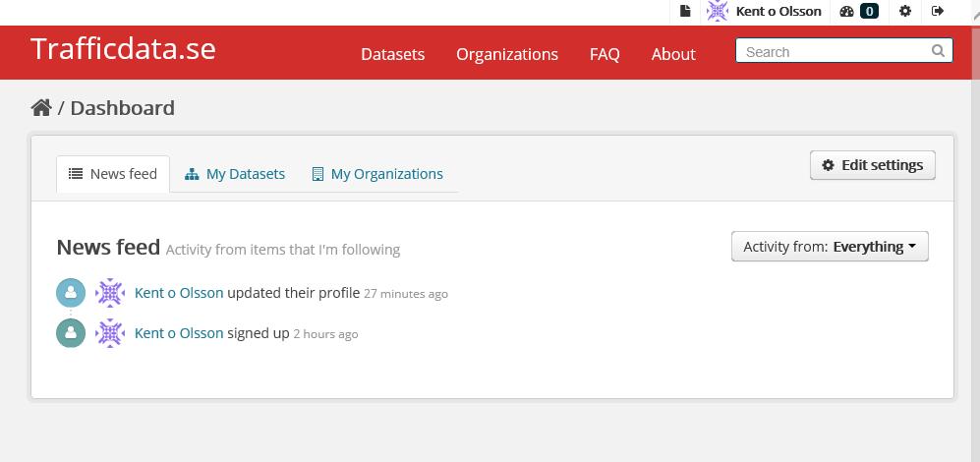Click the '2 hours ago' timestamp

pos(325,334)
